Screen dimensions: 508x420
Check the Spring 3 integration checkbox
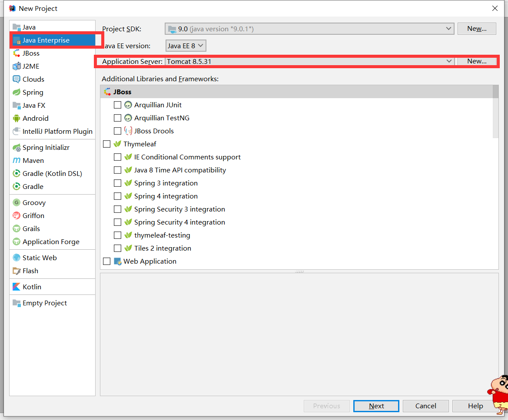[118, 183]
